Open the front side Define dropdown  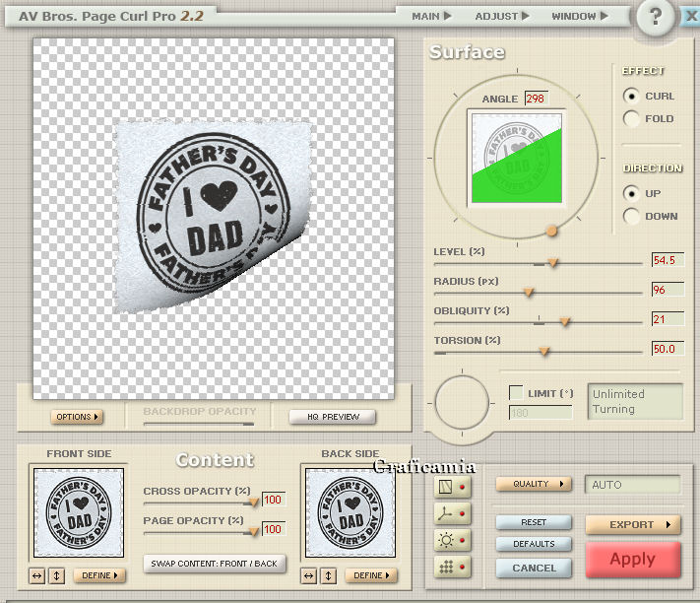coord(99,575)
